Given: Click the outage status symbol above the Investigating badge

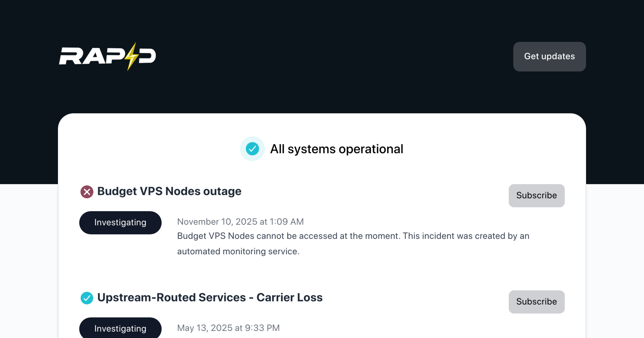Looking at the screenshot, I should pyautogui.click(x=86, y=192).
